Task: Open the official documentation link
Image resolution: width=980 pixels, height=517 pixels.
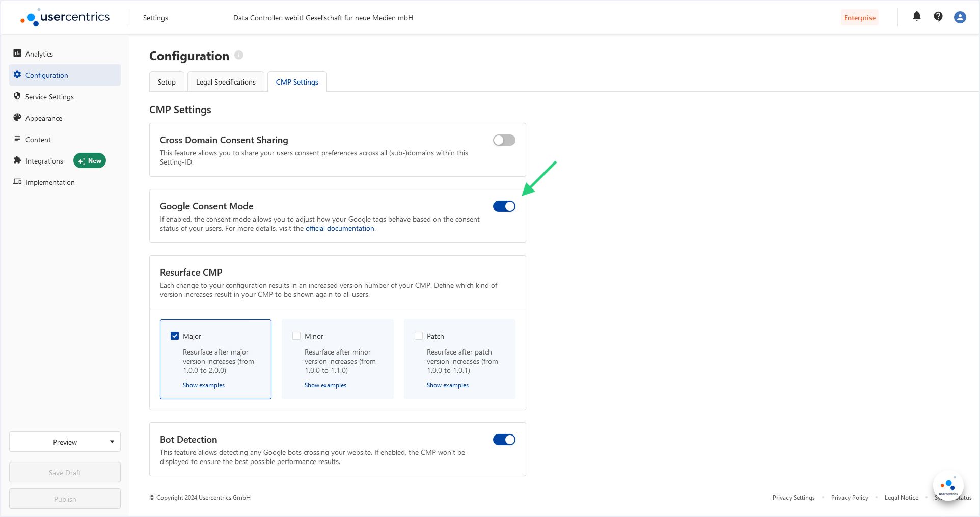Action: [339, 228]
